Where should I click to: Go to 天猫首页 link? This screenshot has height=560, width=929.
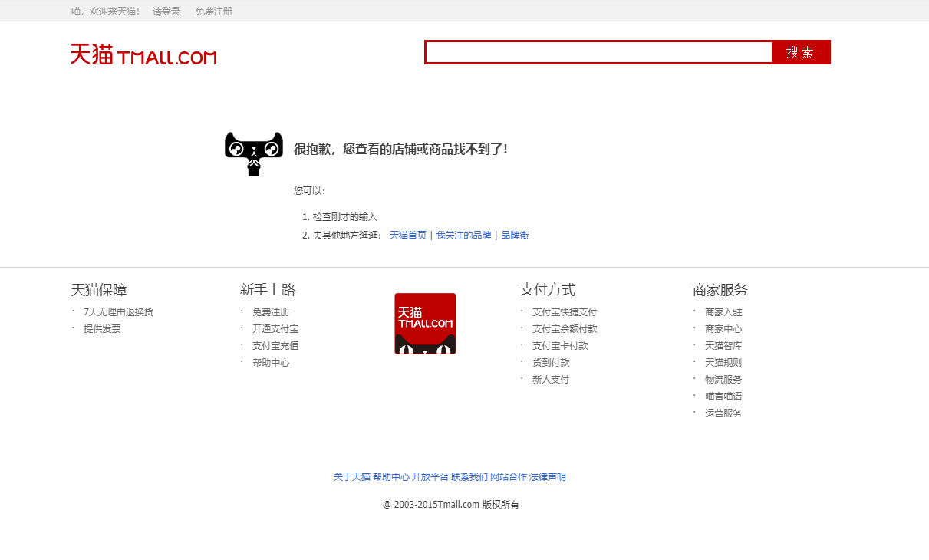pyautogui.click(x=408, y=236)
